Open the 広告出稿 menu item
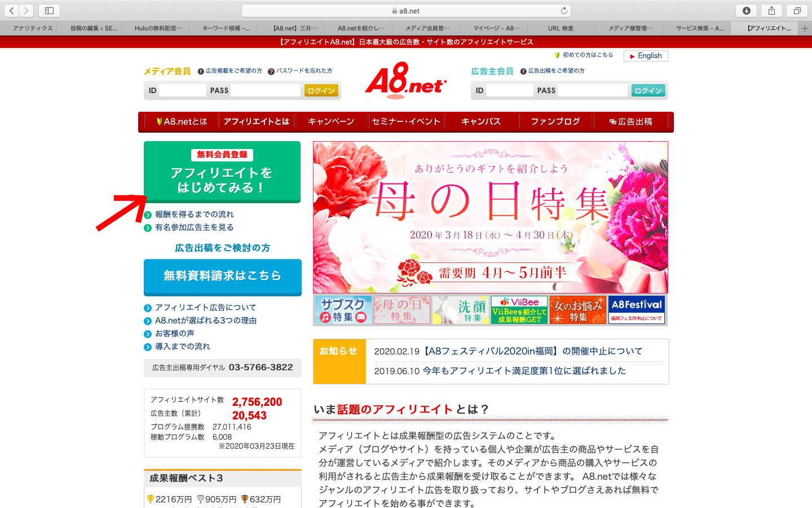812x508 pixels. pyautogui.click(x=631, y=121)
